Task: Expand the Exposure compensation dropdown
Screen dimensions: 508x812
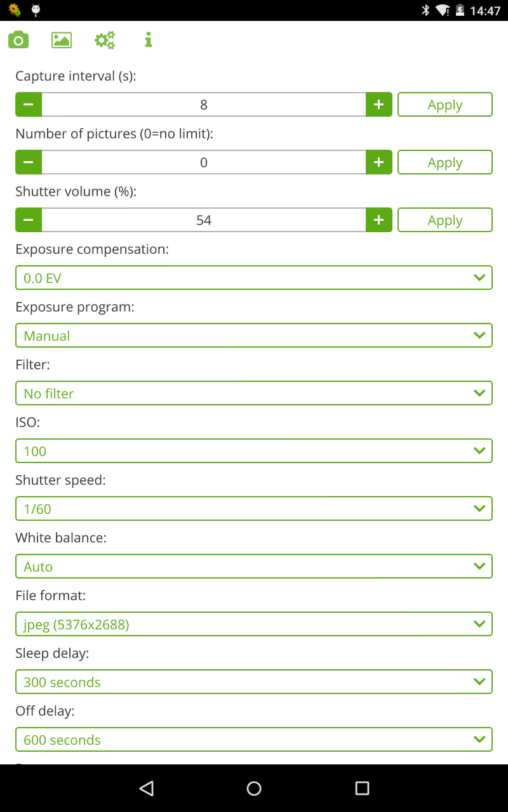Action: [x=254, y=278]
